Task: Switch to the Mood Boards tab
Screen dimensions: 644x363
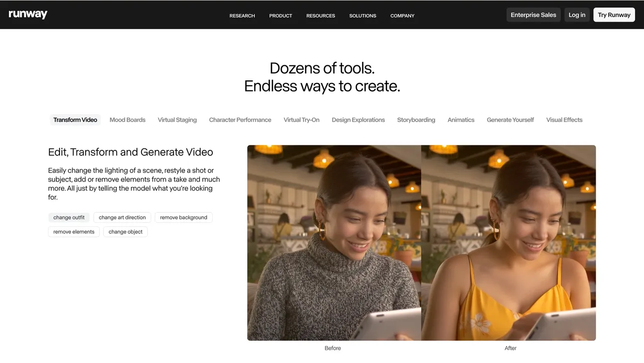Action: coord(127,120)
